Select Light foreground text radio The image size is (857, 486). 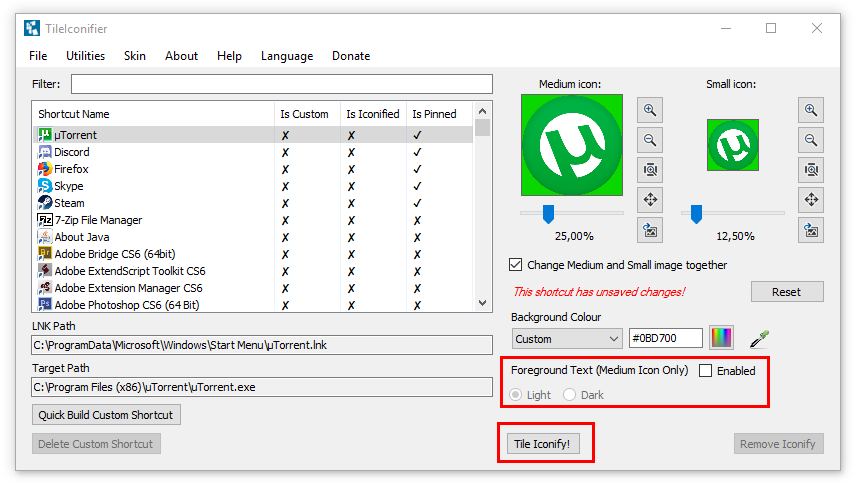pyautogui.click(x=515, y=395)
